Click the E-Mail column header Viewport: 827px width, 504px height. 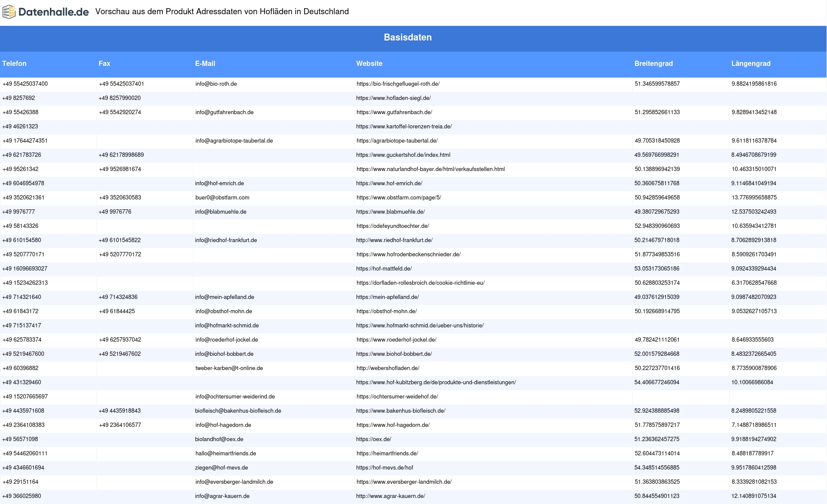205,64
